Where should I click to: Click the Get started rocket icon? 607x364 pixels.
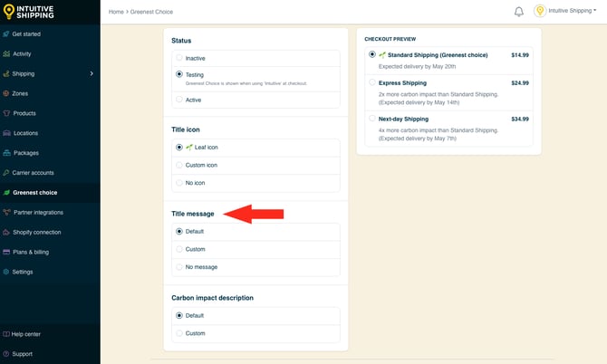(x=6, y=34)
